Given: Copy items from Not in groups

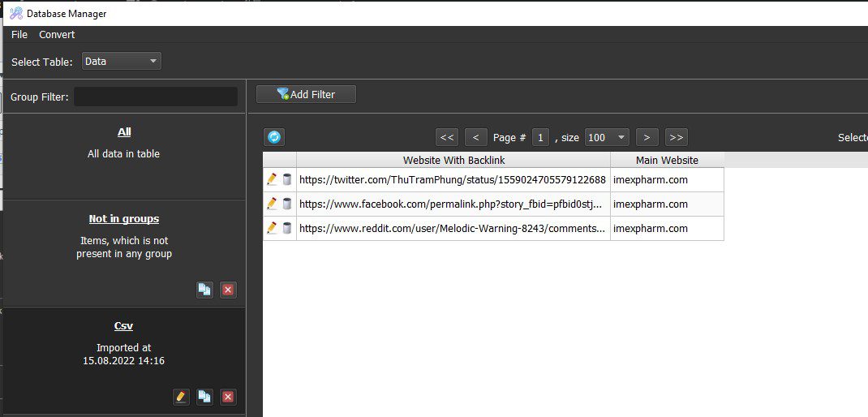Looking at the screenshot, I should pyautogui.click(x=204, y=290).
